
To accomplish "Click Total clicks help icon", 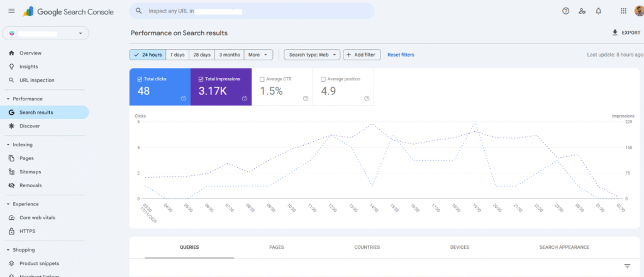I will point(183,98).
